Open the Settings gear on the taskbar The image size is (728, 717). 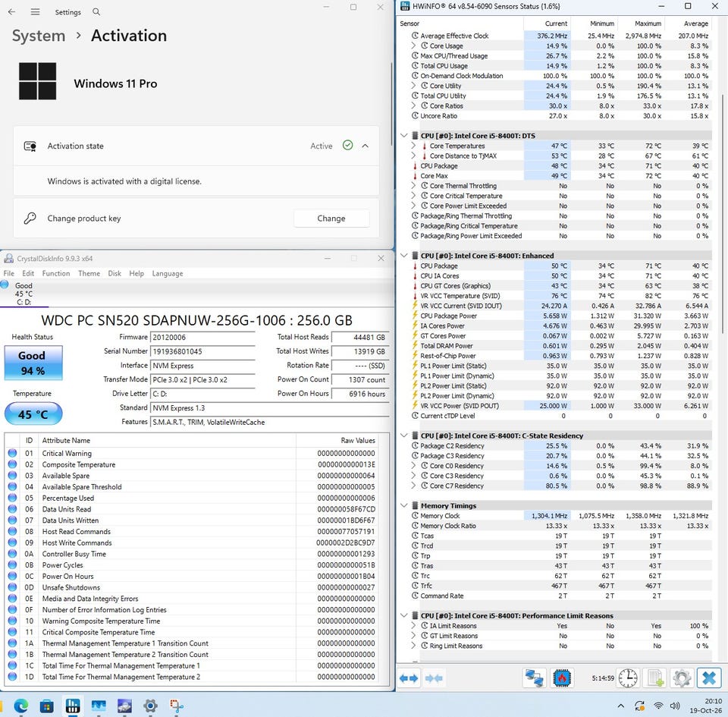[x=150, y=706]
